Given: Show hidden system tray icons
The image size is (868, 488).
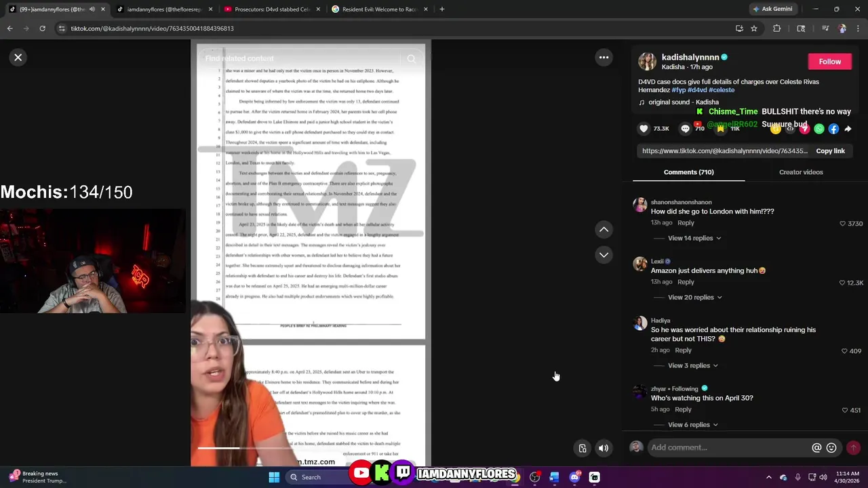Looking at the screenshot, I should point(768,477).
